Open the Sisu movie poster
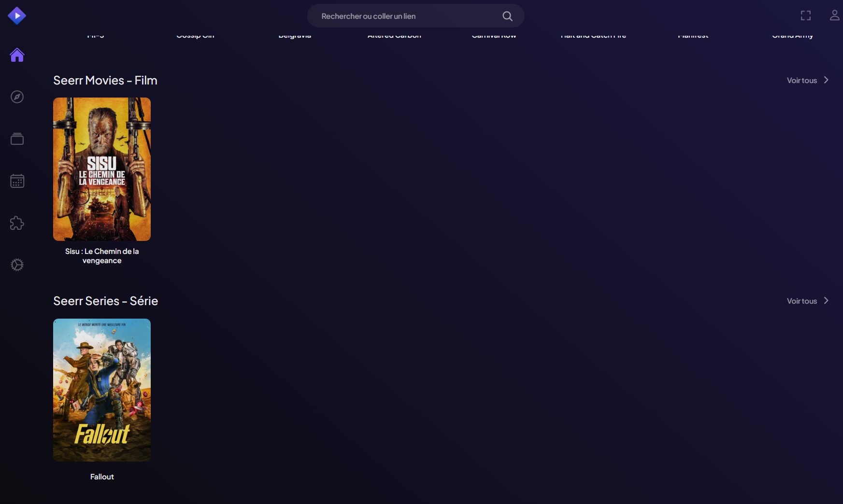Viewport: 843px width, 504px height. (x=102, y=169)
